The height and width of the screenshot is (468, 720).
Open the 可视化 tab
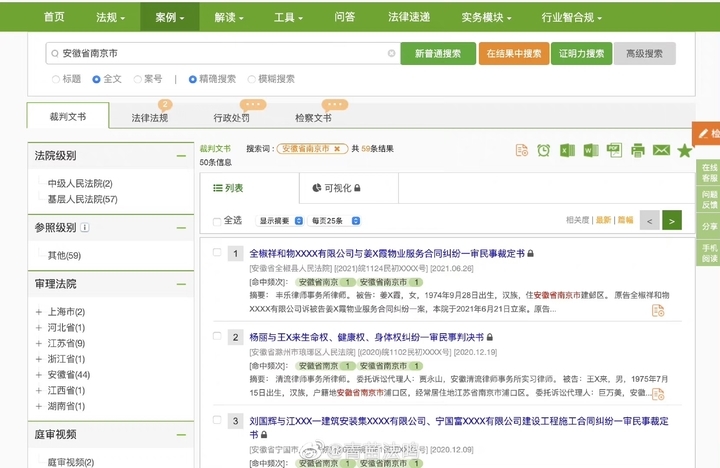[335, 187]
